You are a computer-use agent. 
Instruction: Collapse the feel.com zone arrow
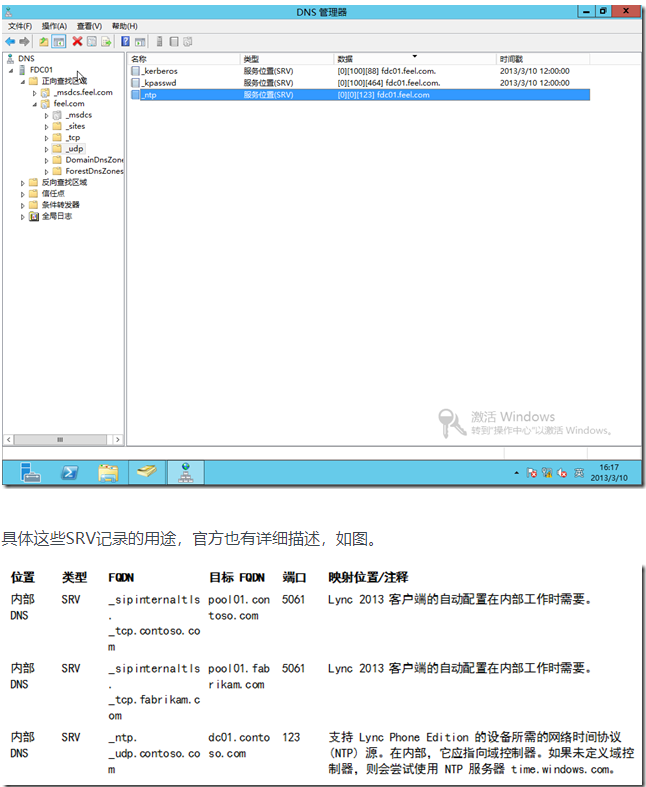tap(35, 104)
